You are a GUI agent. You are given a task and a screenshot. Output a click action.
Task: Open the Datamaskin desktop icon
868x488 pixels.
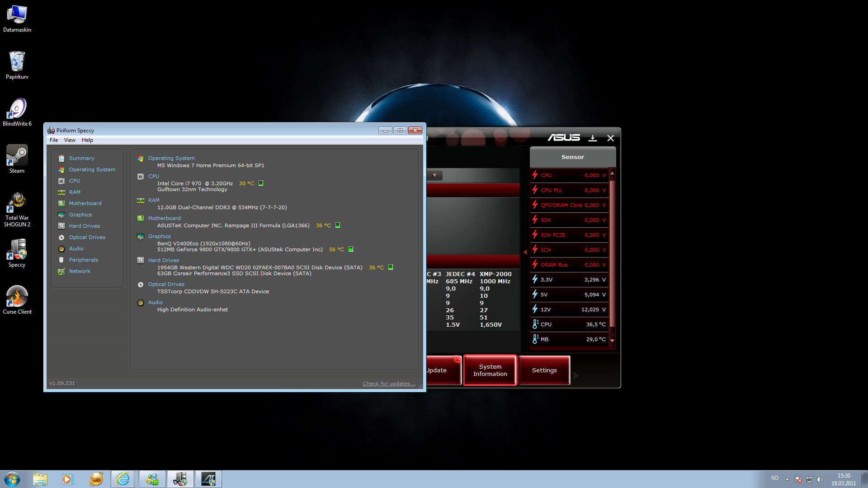[17, 18]
